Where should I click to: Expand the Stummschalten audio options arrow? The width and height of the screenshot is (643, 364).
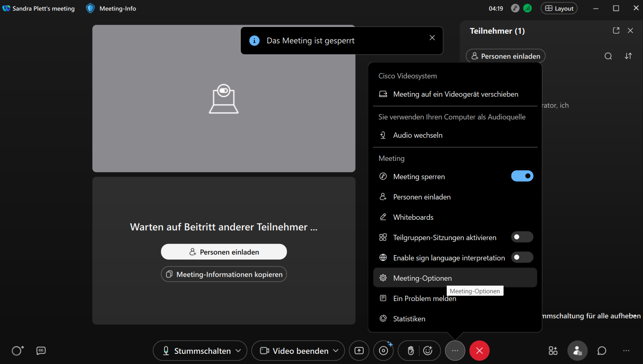click(x=239, y=351)
